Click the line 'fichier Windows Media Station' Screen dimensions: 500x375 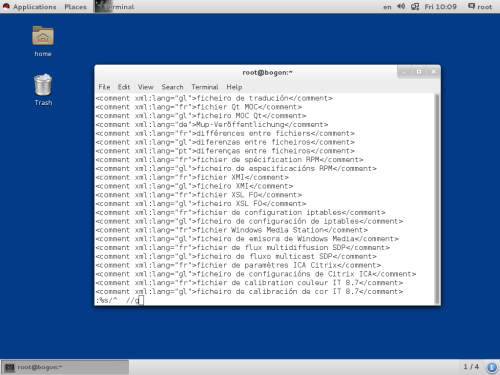click(232, 230)
